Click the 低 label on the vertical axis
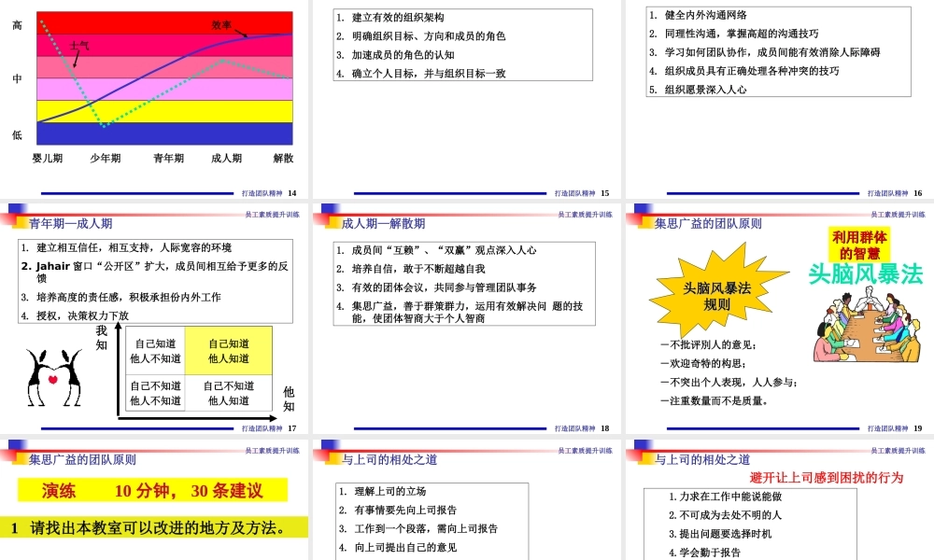The height and width of the screenshot is (560, 934). [x=17, y=135]
